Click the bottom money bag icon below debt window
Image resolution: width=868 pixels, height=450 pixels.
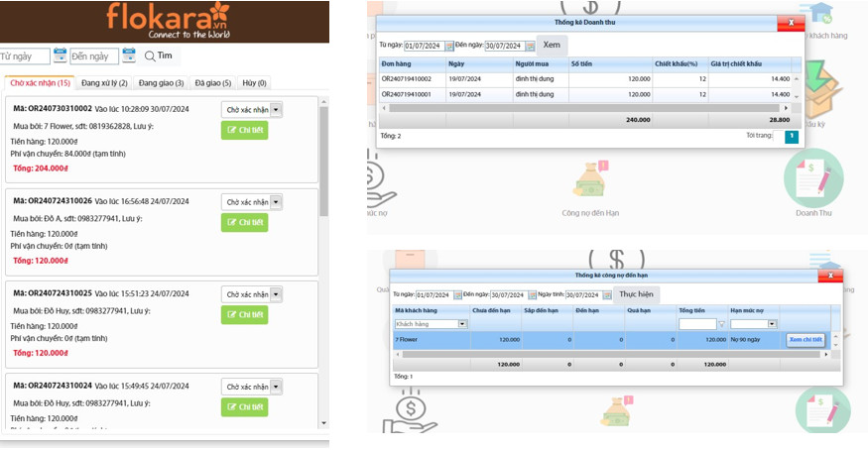click(x=616, y=411)
